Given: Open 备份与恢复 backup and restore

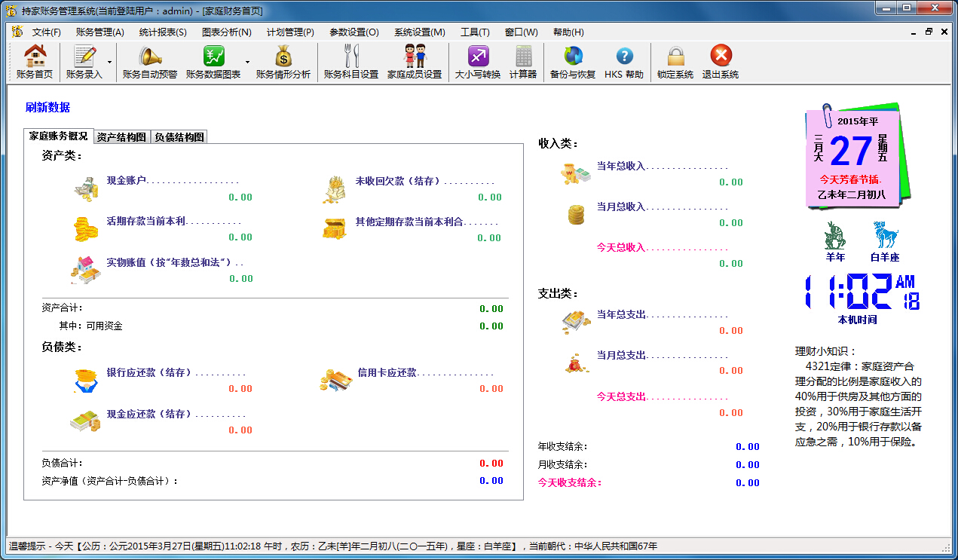Looking at the screenshot, I should (x=572, y=60).
